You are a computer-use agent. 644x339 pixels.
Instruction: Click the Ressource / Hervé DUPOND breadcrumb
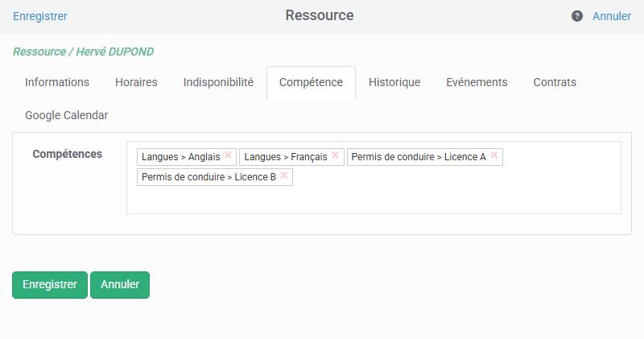coord(84,52)
